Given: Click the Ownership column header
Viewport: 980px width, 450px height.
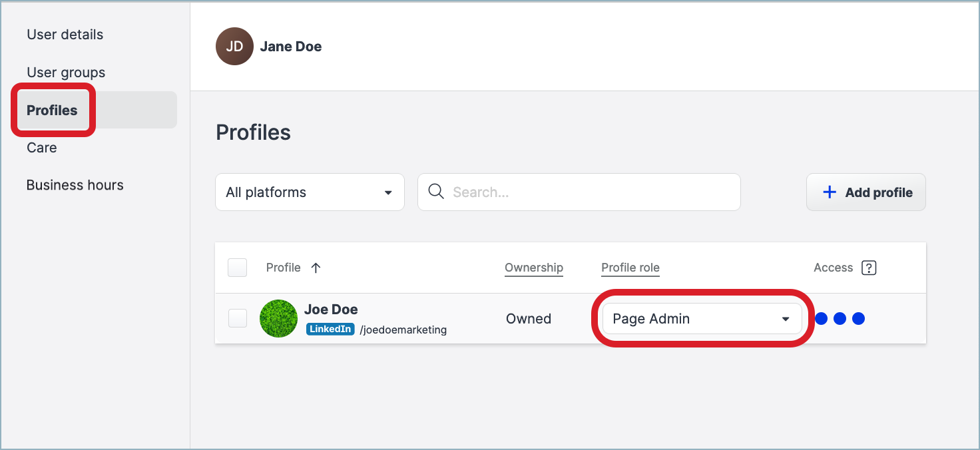Looking at the screenshot, I should pyautogui.click(x=533, y=268).
